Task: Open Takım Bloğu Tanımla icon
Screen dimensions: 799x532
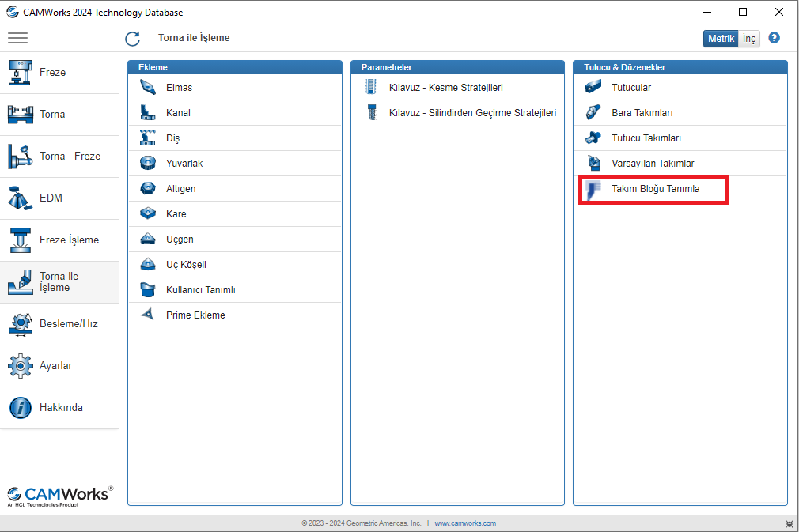Action: click(x=593, y=190)
